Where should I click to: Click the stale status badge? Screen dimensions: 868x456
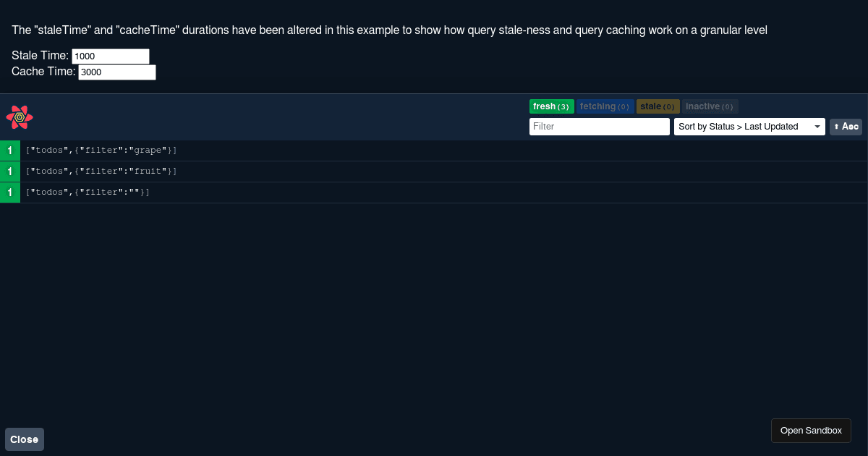(658, 106)
